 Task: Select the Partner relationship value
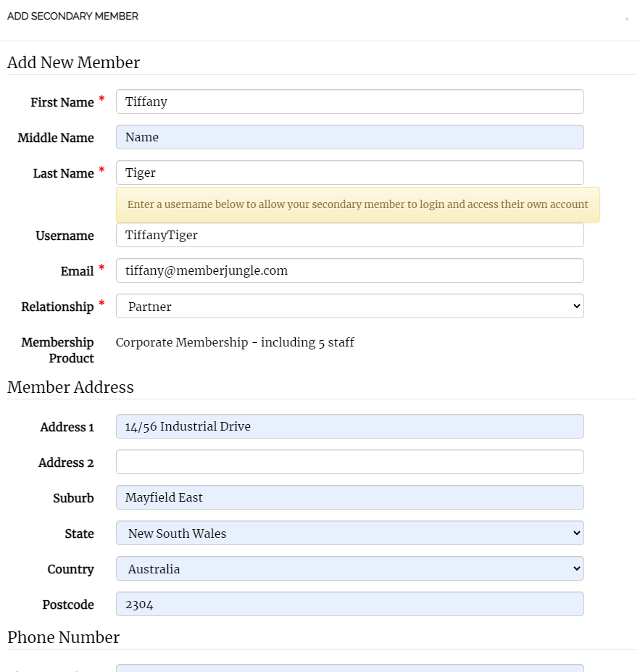pyautogui.click(x=349, y=306)
